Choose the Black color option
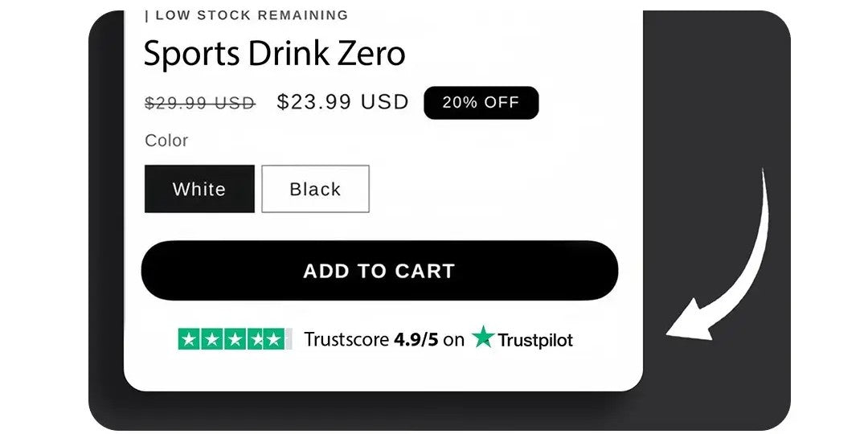This screenshot has width=868, height=434. pos(315,189)
